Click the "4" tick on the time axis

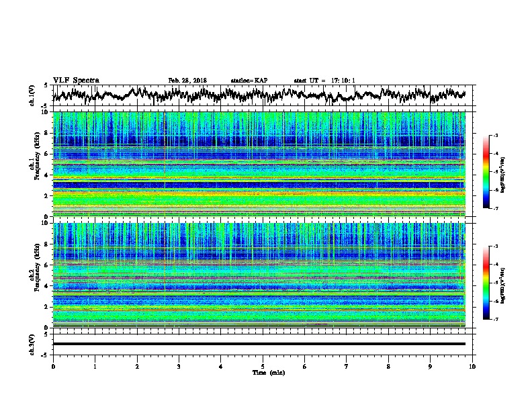tap(220, 366)
